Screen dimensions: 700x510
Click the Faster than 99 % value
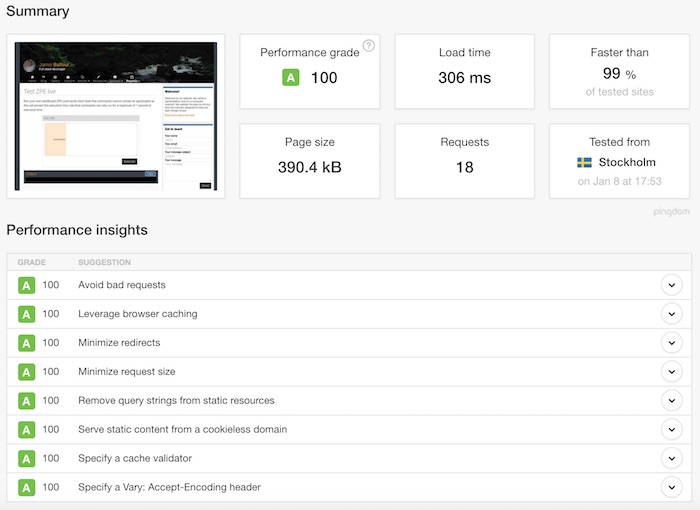[619, 73]
